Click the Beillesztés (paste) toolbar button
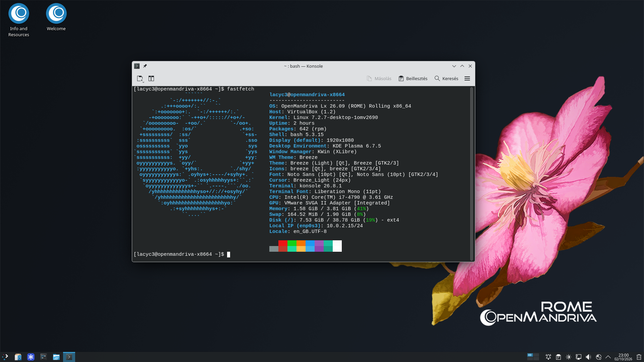The height and width of the screenshot is (362, 644). 413,78
